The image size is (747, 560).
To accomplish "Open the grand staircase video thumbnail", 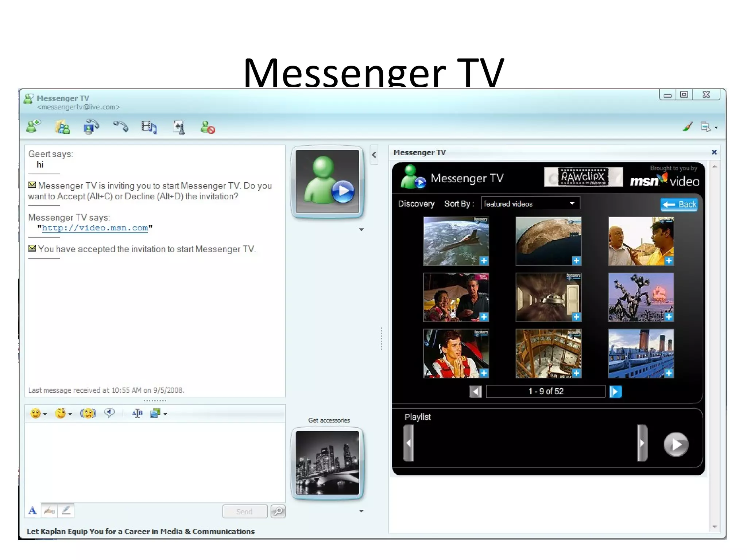I will click(x=548, y=354).
